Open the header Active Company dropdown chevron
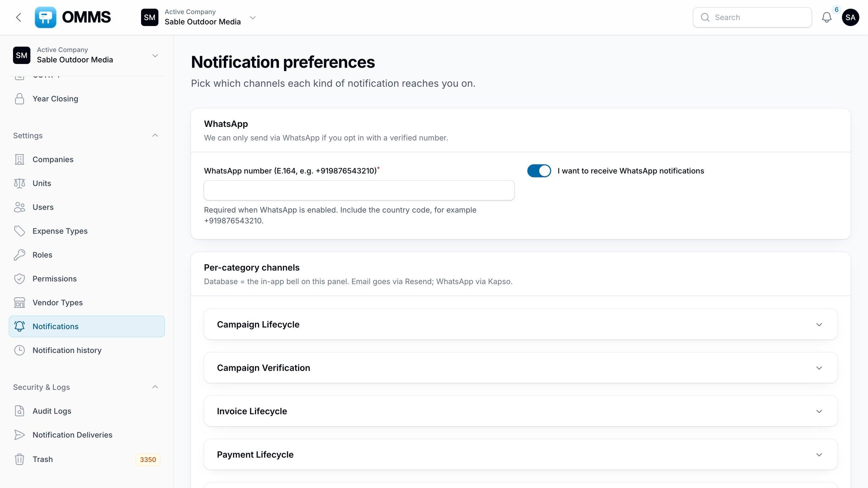The image size is (868, 488). click(x=253, y=17)
